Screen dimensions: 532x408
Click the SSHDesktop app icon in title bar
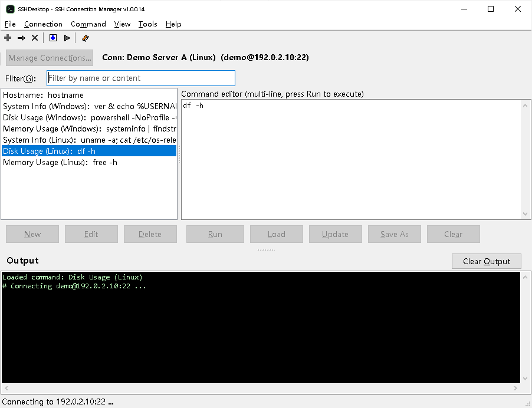[x=10, y=9]
